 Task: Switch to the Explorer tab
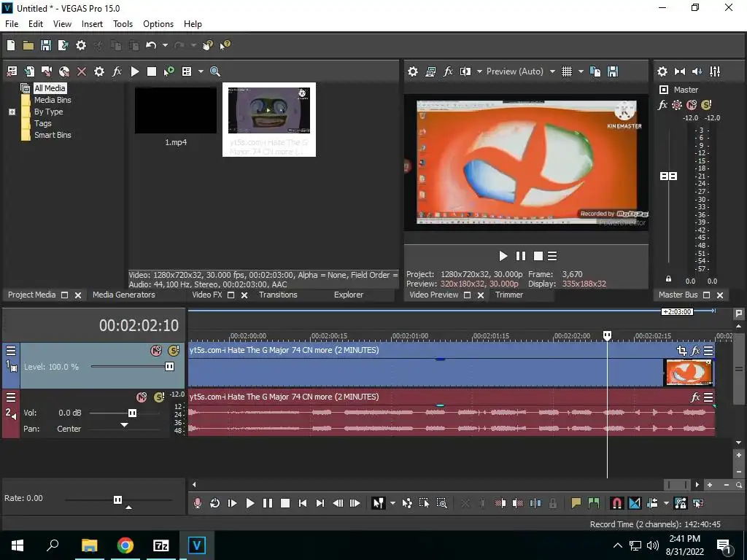pos(348,295)
